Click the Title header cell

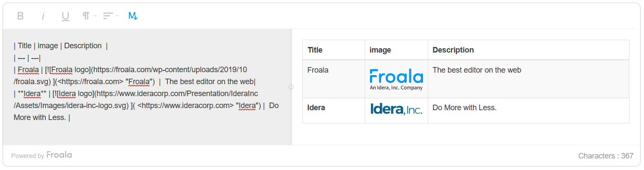point(334,50)
